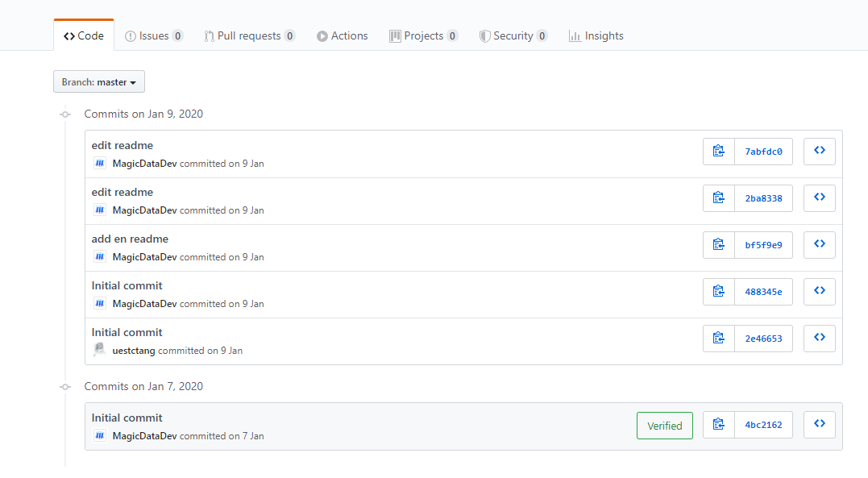
Task: Open the Branch: master dropdown
Action: coord(99,82)
